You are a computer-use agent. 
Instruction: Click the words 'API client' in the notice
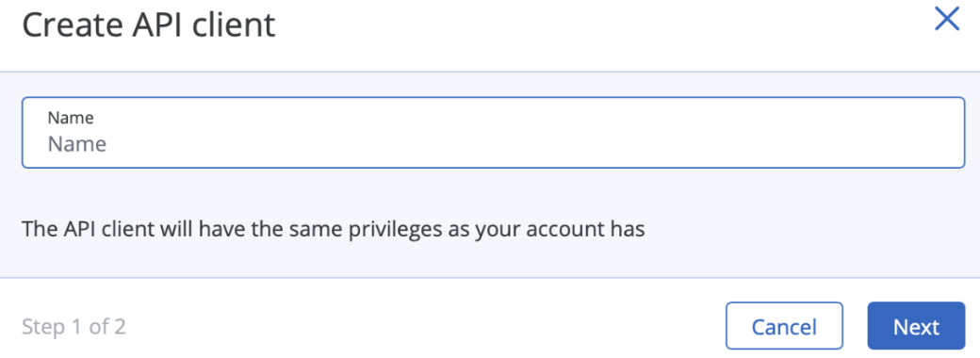click(x=109, y=229)
